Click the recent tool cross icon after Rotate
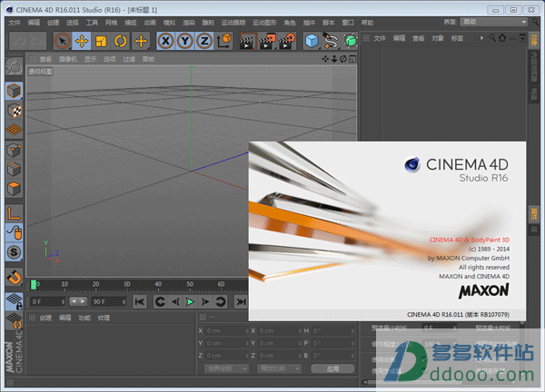Screen dimensions: 545x392 [141, 41]
